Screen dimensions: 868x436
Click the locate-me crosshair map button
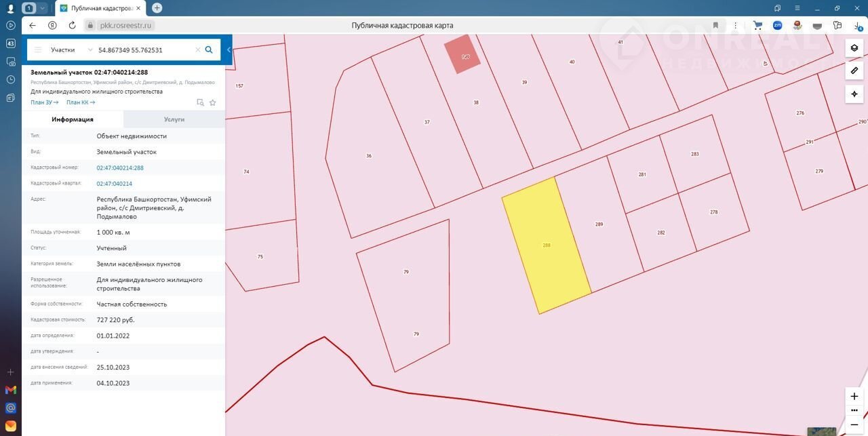click(x=854, y=94)
